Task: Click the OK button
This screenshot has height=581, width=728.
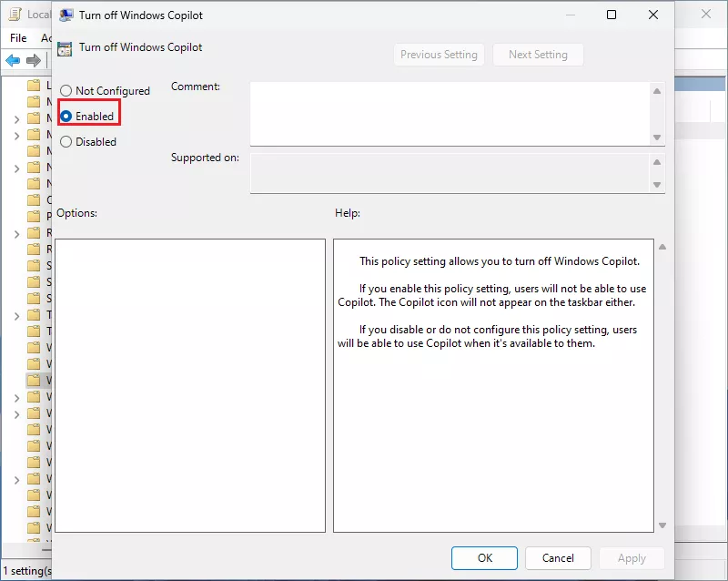Action: coord(484,557)
